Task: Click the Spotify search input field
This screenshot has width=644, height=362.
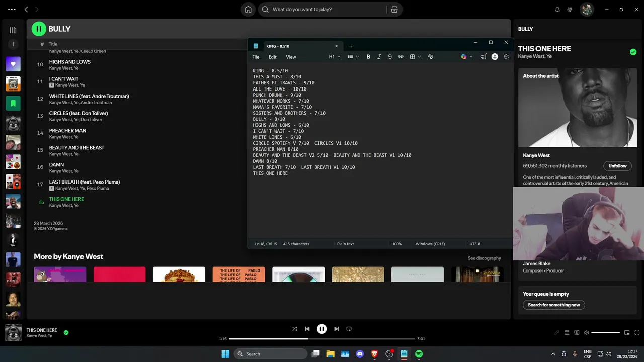Action: tap(329, 9)
